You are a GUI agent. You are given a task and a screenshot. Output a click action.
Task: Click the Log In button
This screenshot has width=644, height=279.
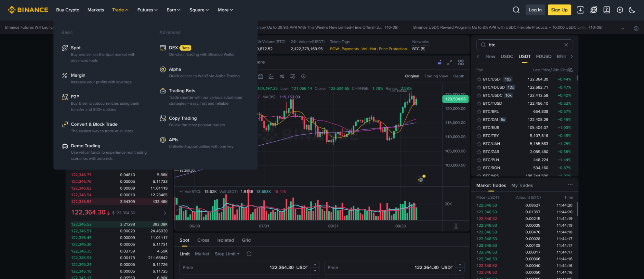[535, 10]
